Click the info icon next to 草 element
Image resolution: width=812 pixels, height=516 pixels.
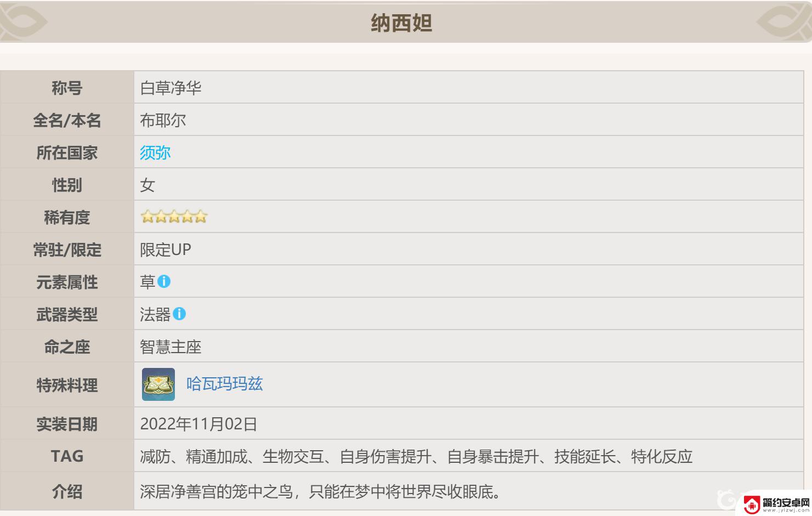[x=164, y=281]
